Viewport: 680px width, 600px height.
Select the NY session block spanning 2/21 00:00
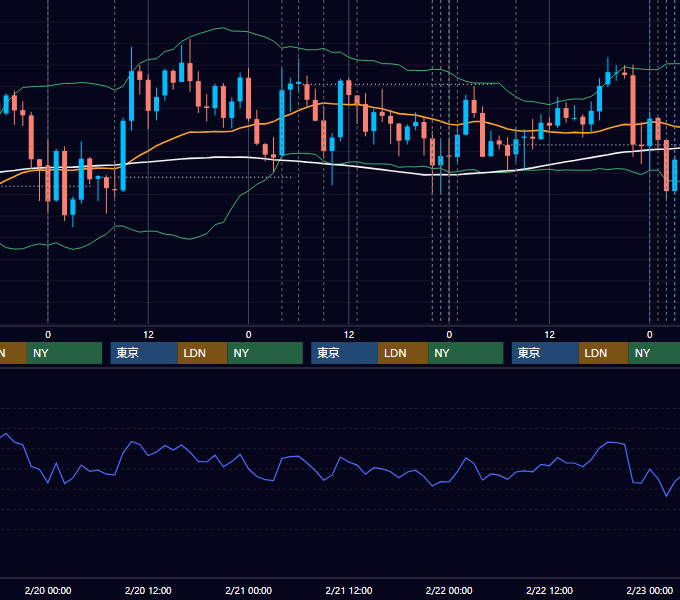pyautogui.click(x=265, y=353)
